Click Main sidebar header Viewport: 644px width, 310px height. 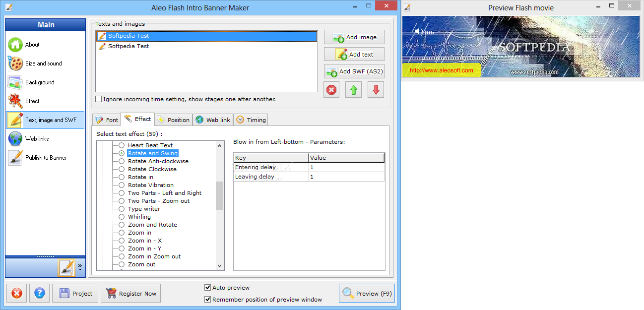(x=46, y=25)
